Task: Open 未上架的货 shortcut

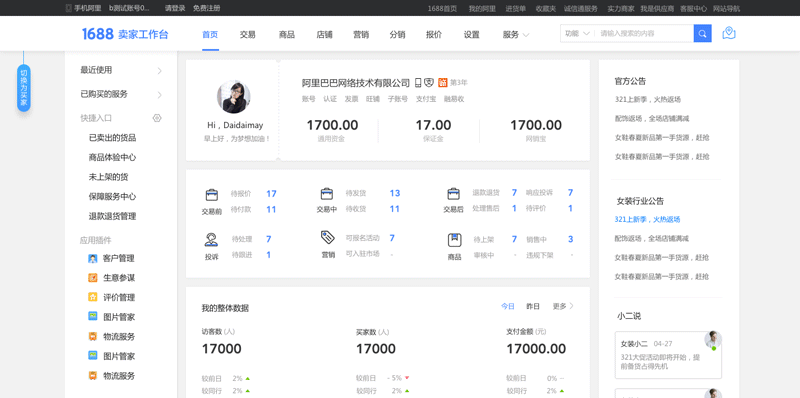Action: 108,177
